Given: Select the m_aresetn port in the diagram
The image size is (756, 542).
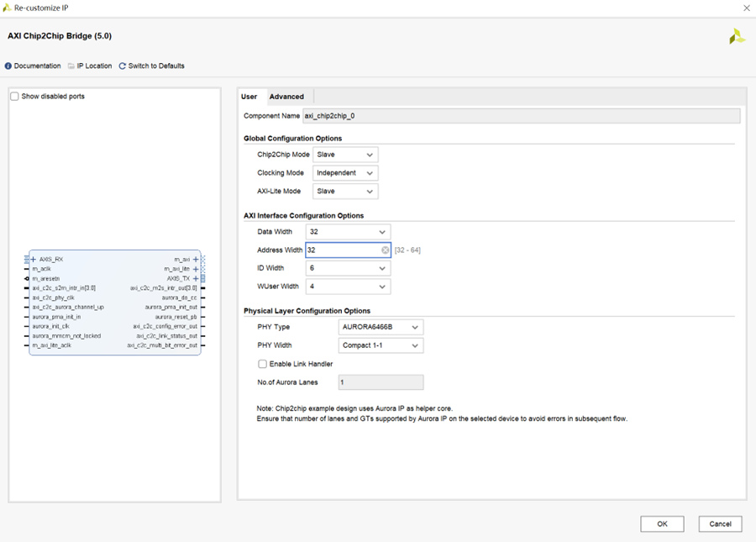Looking at the screenshot, I should coord(46,279).
